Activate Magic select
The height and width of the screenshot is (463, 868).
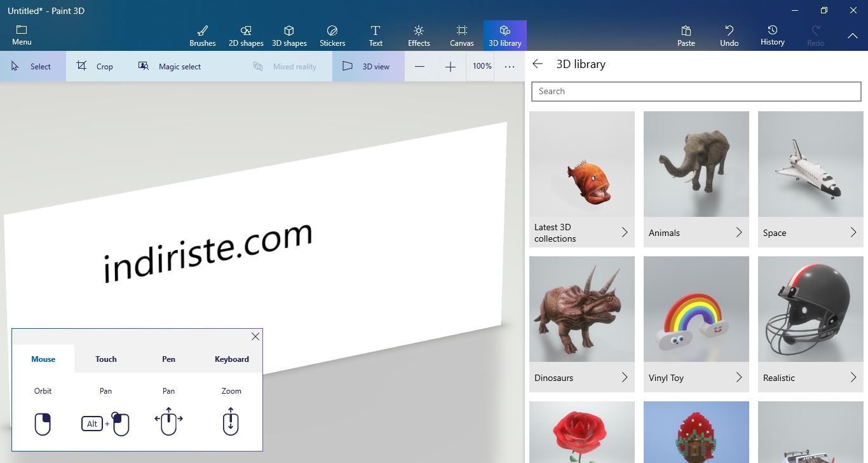click(x=170, y=66)
